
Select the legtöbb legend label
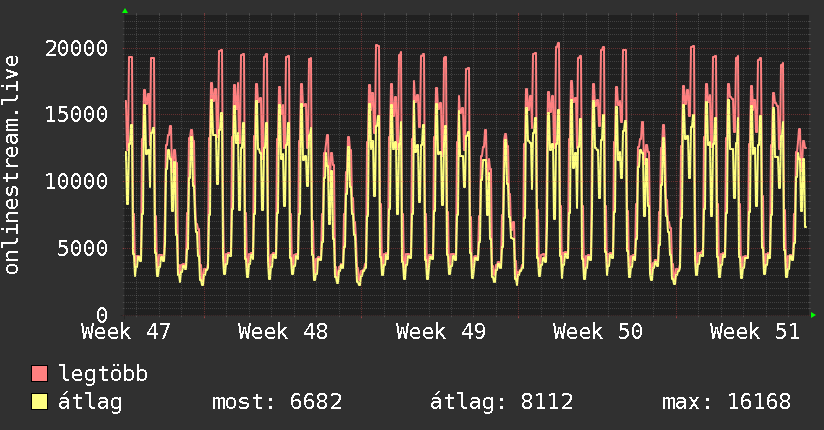click(104, 374)
